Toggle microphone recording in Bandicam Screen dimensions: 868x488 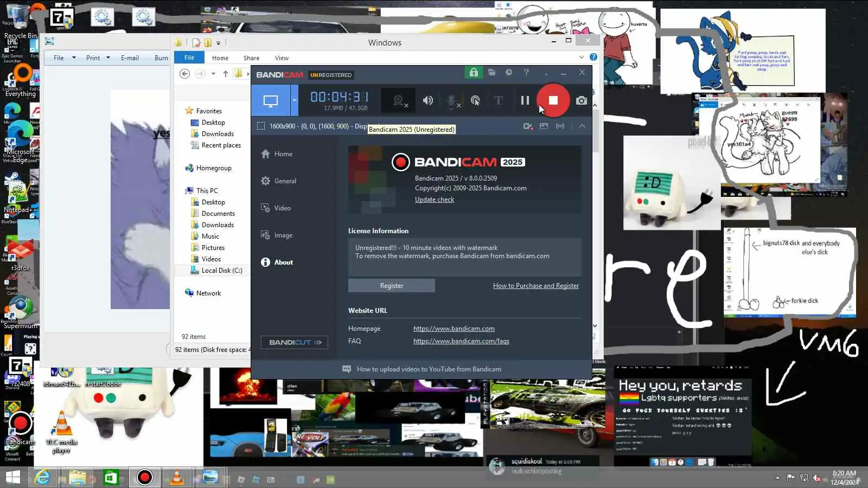(x=452, y=100)
